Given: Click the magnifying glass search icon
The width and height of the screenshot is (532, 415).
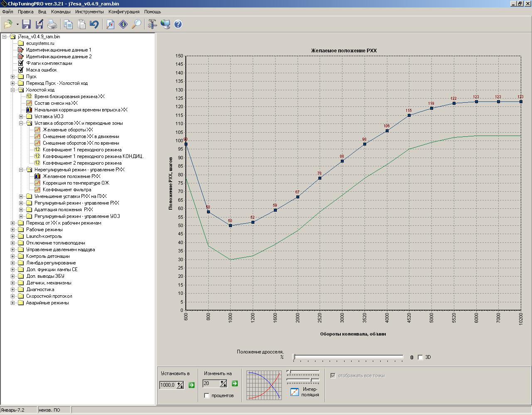Looking at the screenshot, I should 136,24.
